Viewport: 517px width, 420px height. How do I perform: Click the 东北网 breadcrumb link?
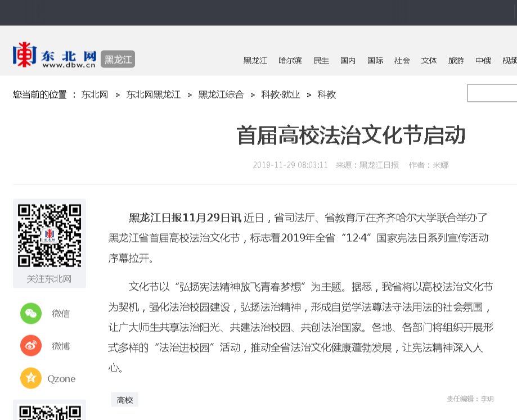pos(95,94)
